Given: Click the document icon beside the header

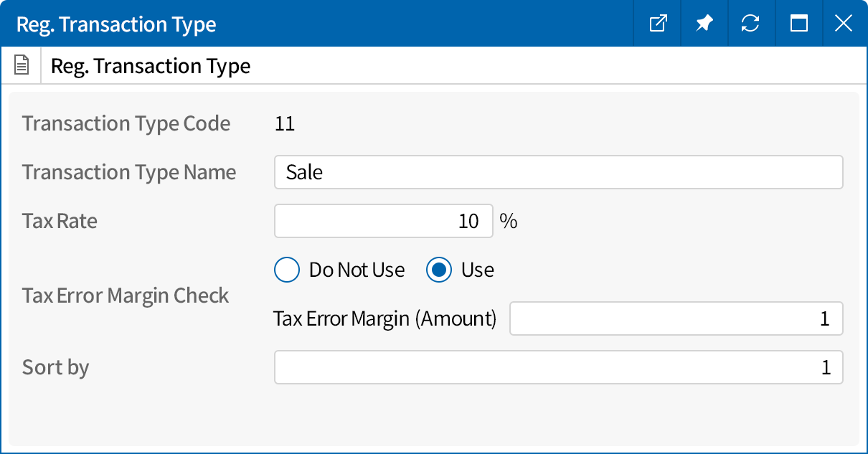Looking at the screenshot, I should [22, 66].
